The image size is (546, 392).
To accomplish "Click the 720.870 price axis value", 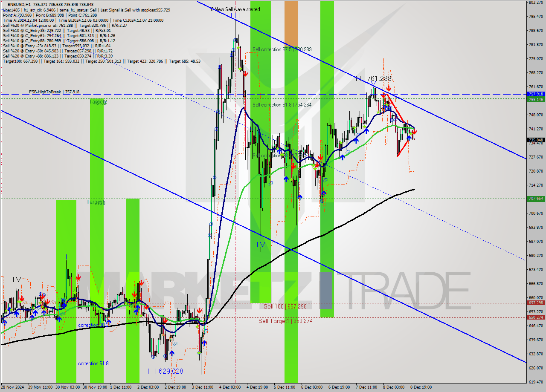I will click(x=536, y=171).
